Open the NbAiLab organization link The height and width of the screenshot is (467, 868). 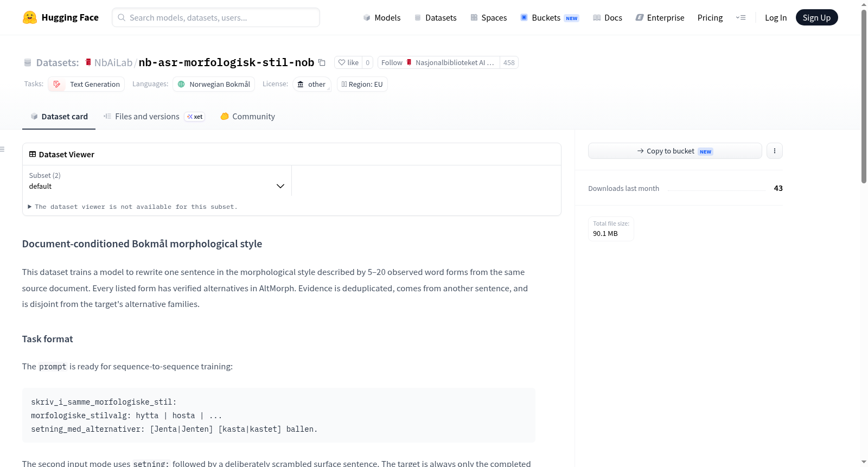113,62
